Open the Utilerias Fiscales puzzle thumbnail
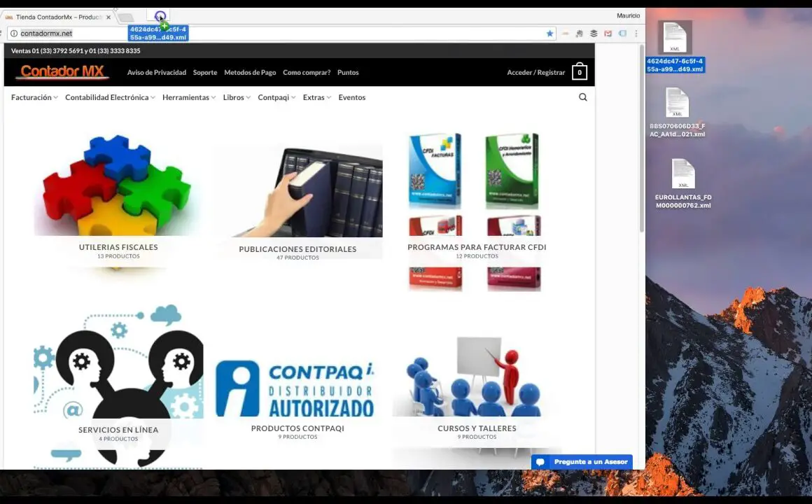Viewport: 812px width, 504px height. click(118, 185)
